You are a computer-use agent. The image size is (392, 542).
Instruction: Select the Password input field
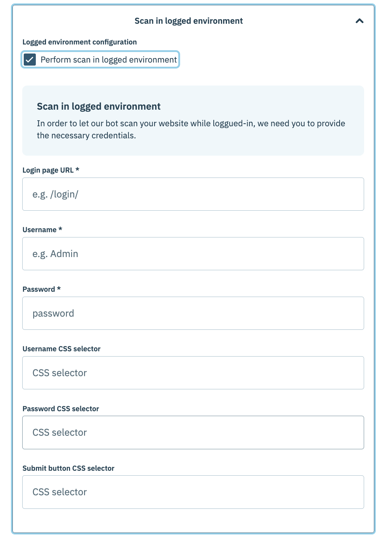click(x=193, y=313)
